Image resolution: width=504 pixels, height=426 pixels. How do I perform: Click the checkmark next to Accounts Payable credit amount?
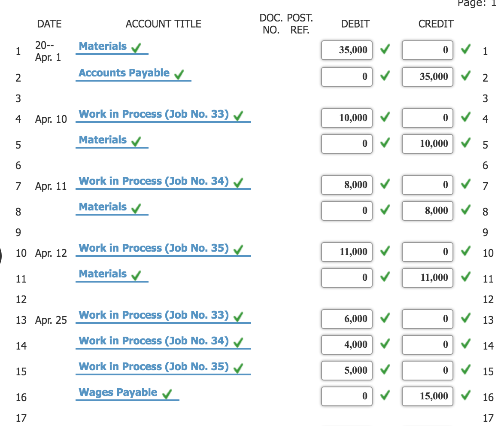tap(465, 77)
